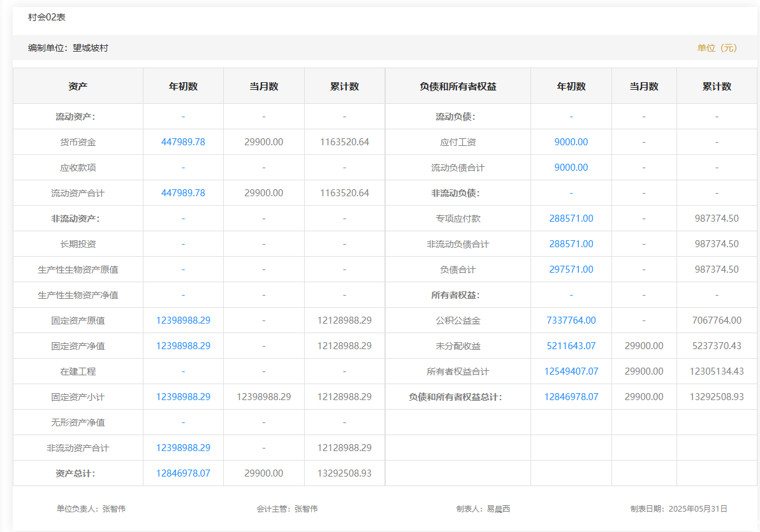Click 资产总计 年初数 value 12846978.07

click(x=183, y=473)
